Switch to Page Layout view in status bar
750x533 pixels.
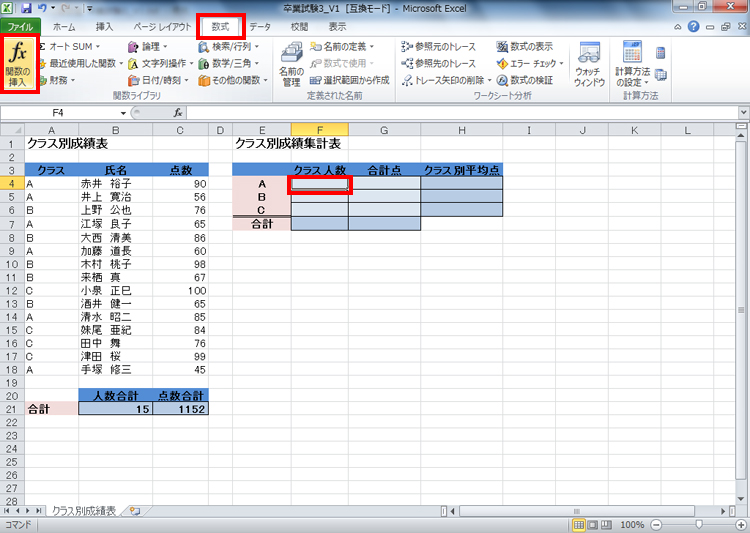[x=593, y=525]
